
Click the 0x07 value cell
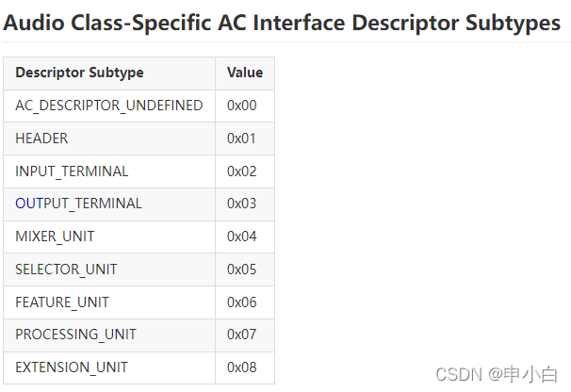click(x=245, y=335)
